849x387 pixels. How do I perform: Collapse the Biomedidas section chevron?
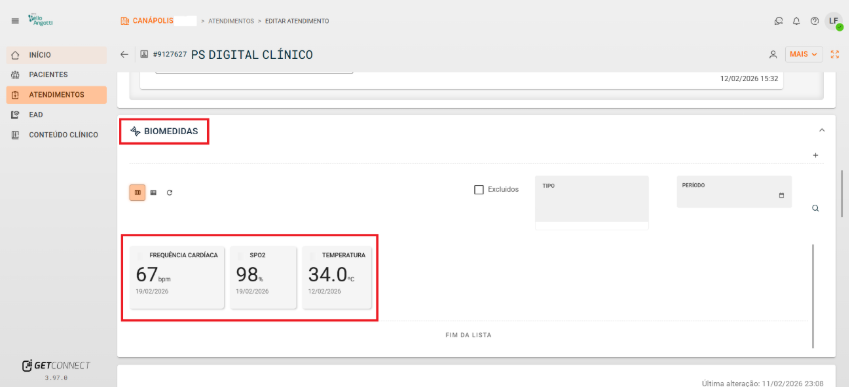821,130
